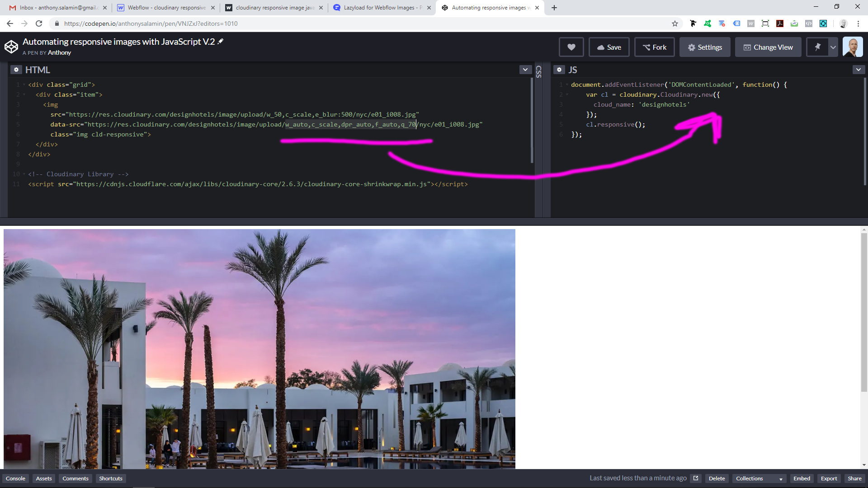Screen dimensions: 868x488
Task: Open HTML panel dropdown chevron
Action: 525,70
